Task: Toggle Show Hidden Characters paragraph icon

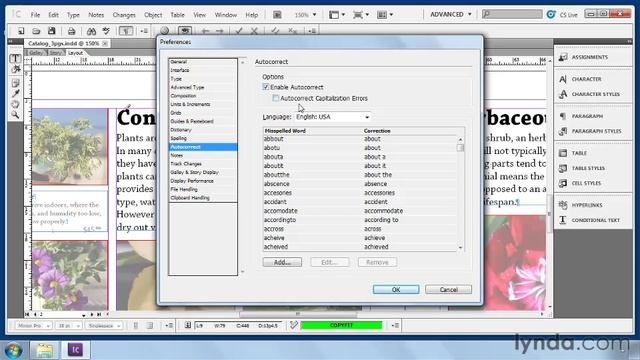Action: coord(125,31)
